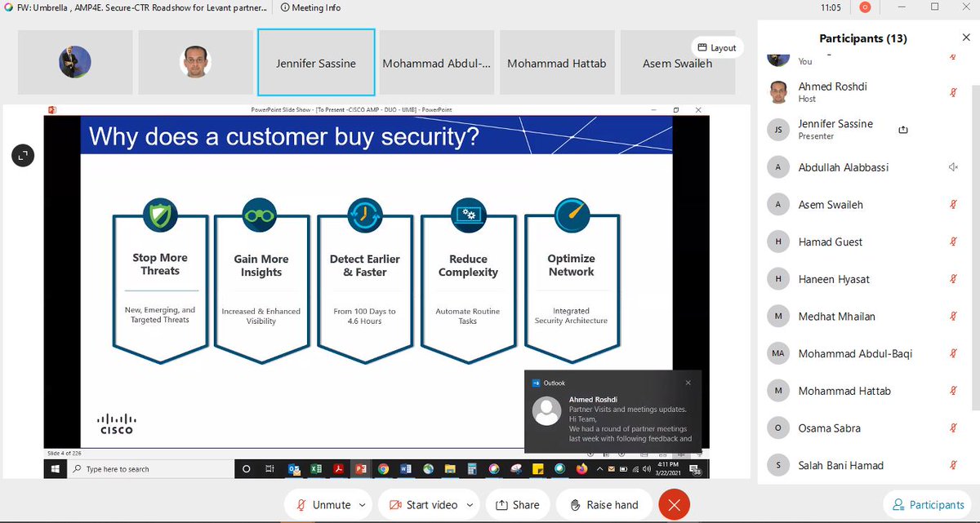The image size is (980, 523).
Task: Select Haneen Hyasat in the participants list
Action: (x=866, y=279)
